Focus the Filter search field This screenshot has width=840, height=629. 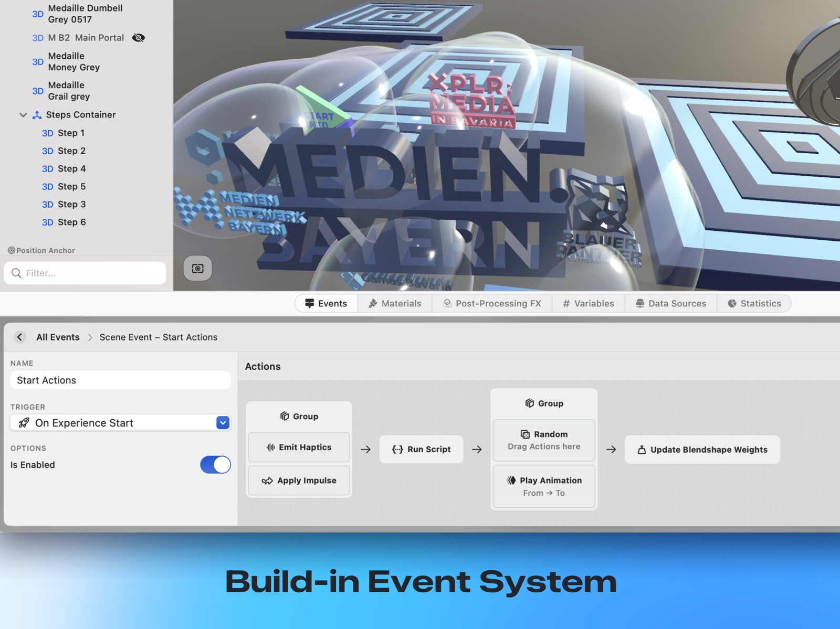pyautogui.click(x=85, y=273)
